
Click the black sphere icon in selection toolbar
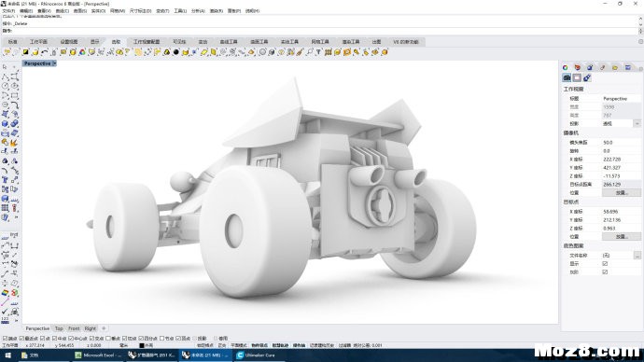coord(175,52)
